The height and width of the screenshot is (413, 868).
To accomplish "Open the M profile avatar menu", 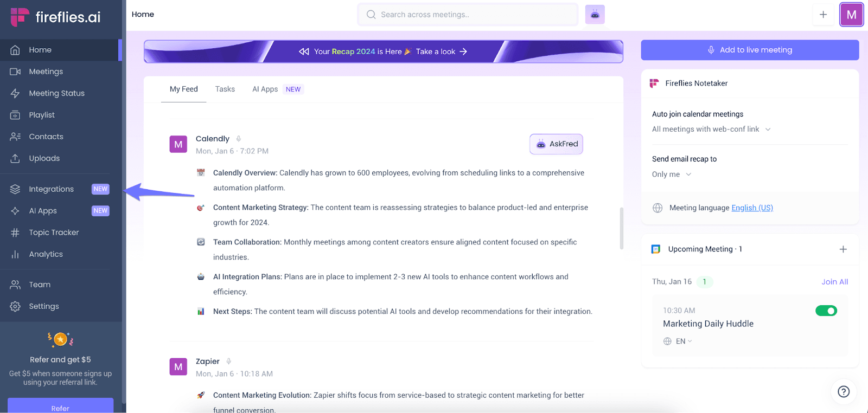I will tap(851, 15).
